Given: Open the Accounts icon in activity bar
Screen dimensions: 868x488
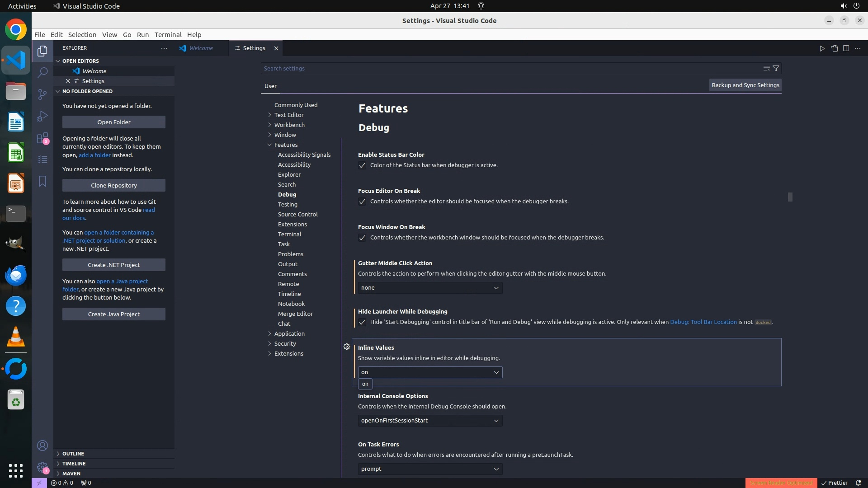Looking at the screenshot, I should click(42, 446).
